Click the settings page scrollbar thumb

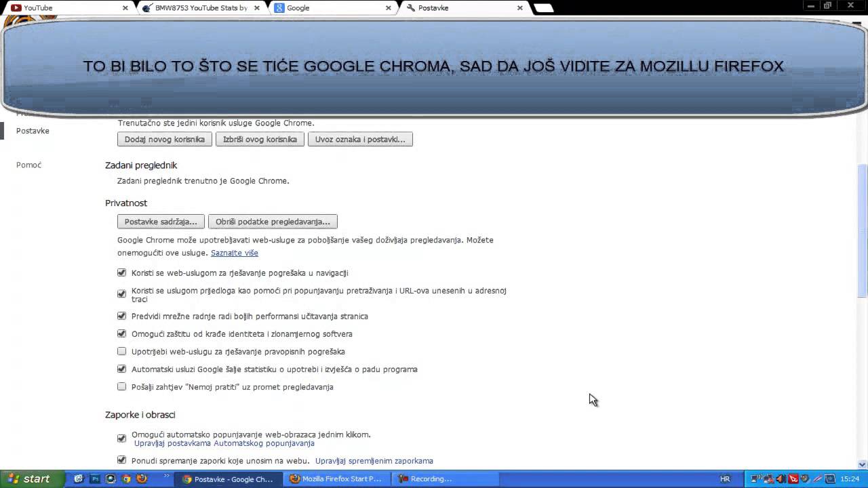(863, 230)
